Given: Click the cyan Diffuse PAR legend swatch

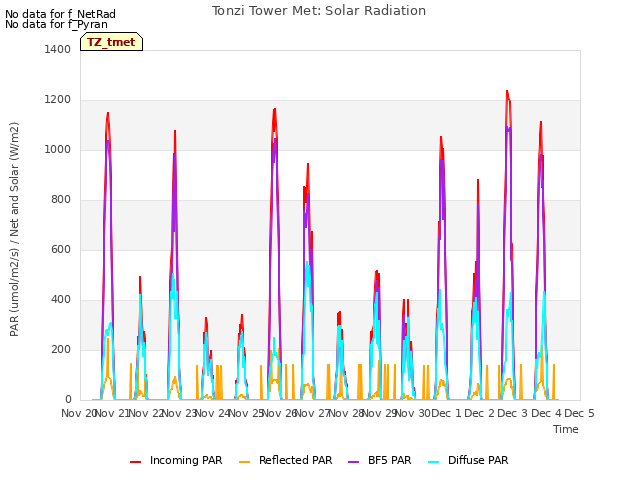Looking at the screenshot, I should [x=433, y=462].
